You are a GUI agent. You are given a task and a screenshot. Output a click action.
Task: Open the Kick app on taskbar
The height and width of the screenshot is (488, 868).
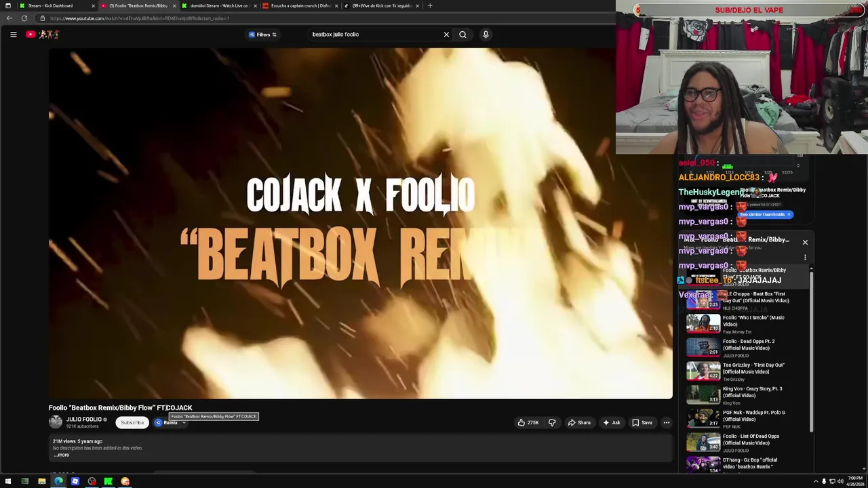pos(108,481)
